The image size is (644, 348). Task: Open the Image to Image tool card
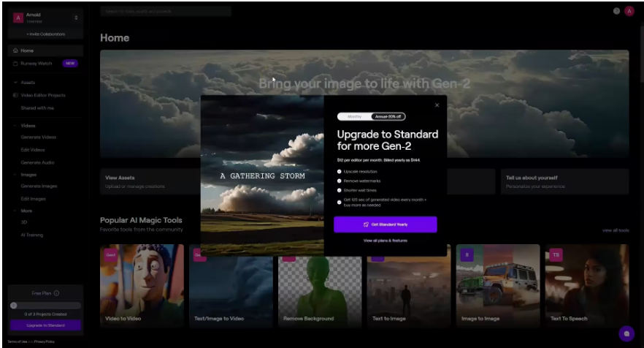498,286
